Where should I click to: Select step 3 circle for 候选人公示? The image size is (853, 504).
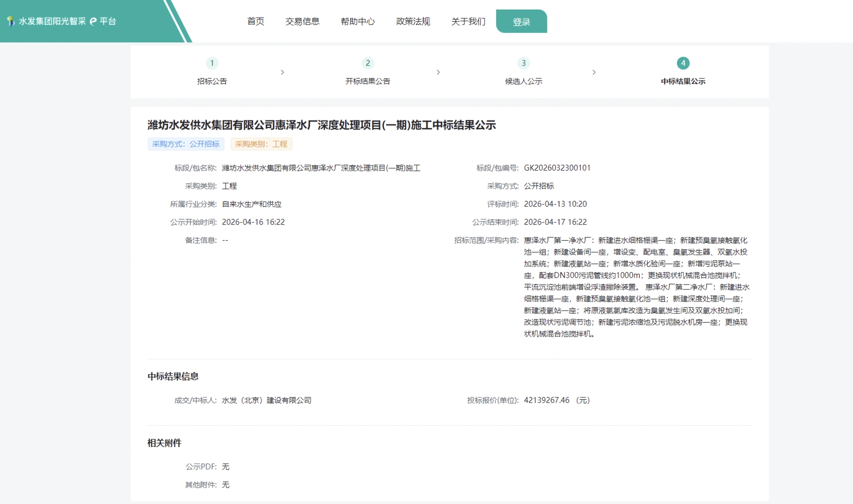coord(524,63)
